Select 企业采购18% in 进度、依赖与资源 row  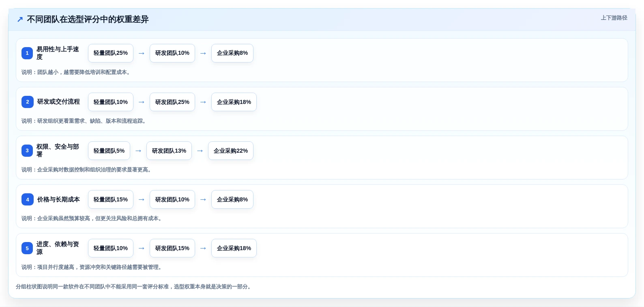[234, 248]
